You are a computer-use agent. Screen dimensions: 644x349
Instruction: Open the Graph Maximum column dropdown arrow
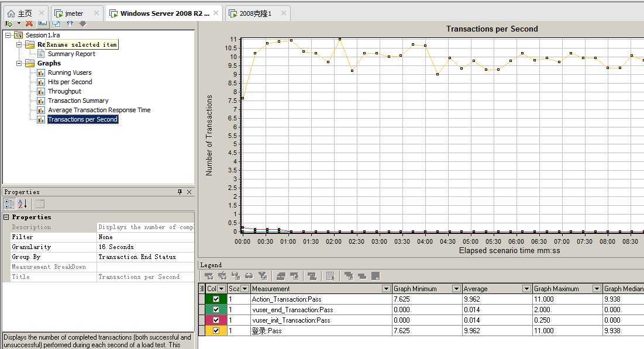point(597,289)
